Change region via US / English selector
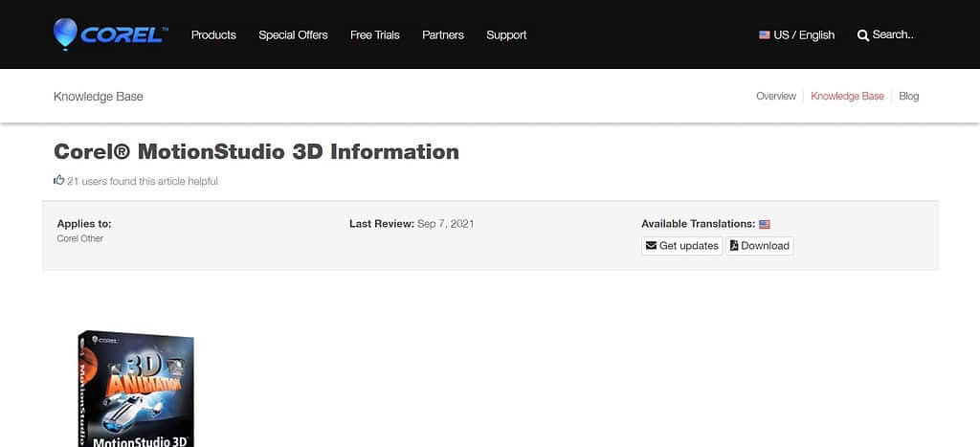Viewport: 980px width, 447px height. 797,35
